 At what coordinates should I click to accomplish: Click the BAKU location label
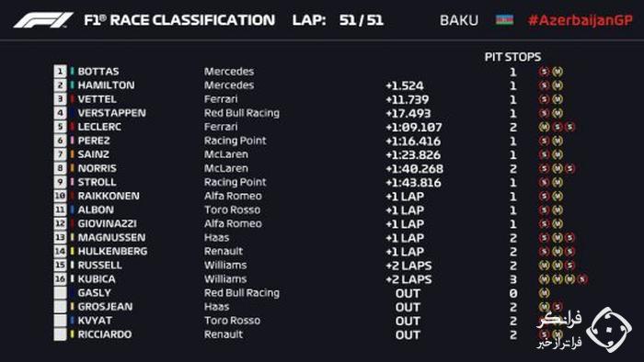pyautogui.click(x=459, y=20)
